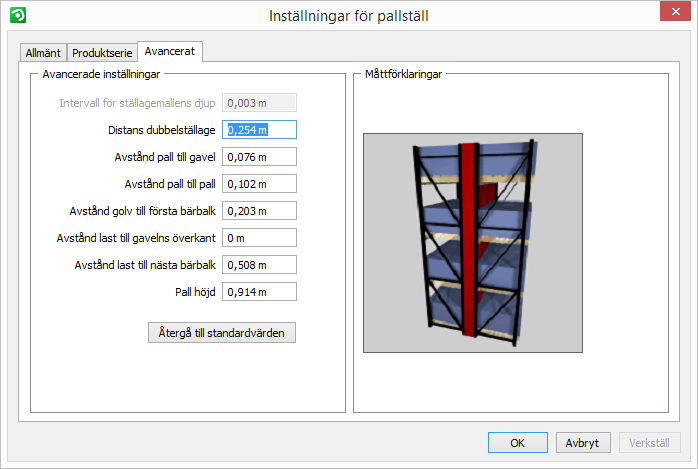
Task: Focus the Distans dubbelställage input field
Action: tap(260, 130)
